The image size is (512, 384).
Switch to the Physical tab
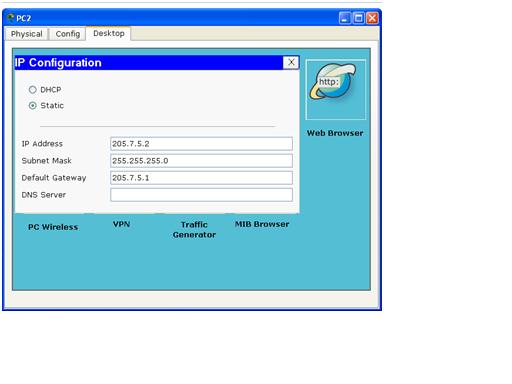pos(27,34)
